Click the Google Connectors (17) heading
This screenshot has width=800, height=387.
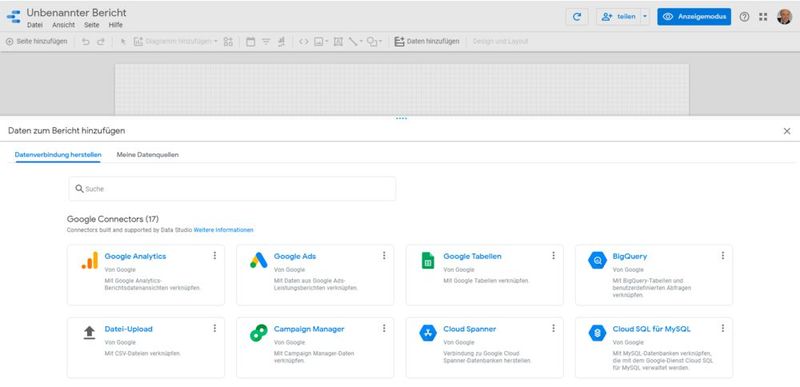point(113,219)
